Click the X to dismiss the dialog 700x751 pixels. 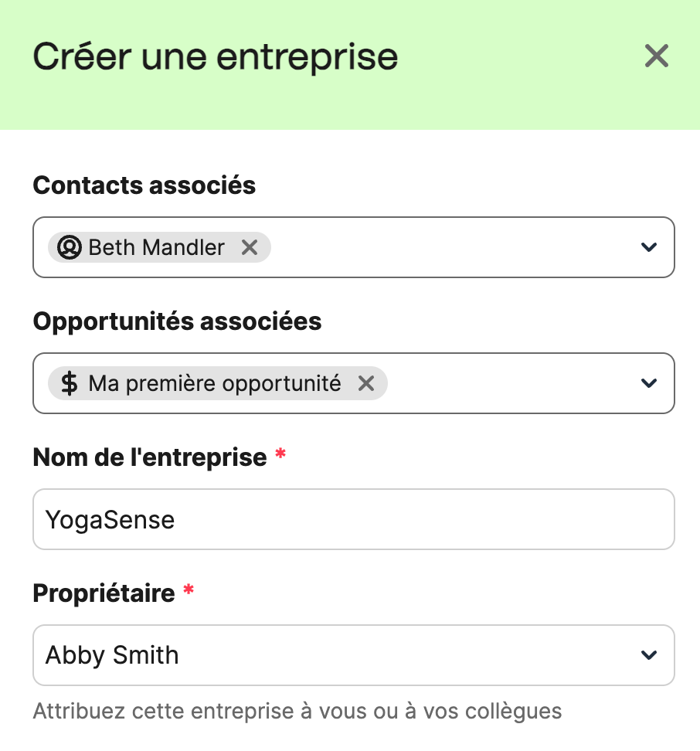pyautogui.click(x=656, y=56)
